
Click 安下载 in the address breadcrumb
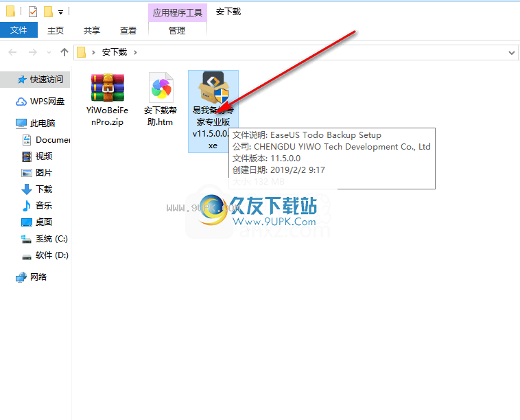coord(115,52)
